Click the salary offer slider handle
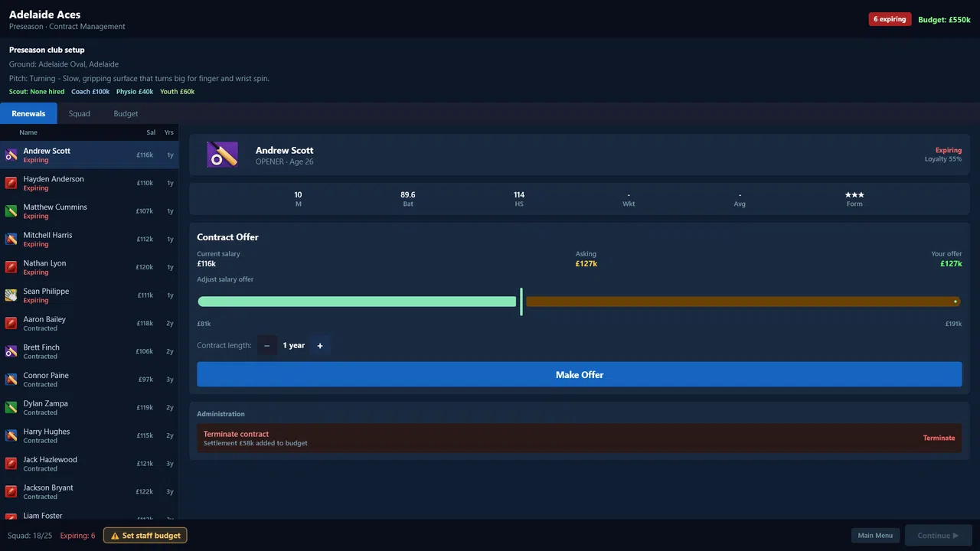980x551 pixels. coord(521,302)
